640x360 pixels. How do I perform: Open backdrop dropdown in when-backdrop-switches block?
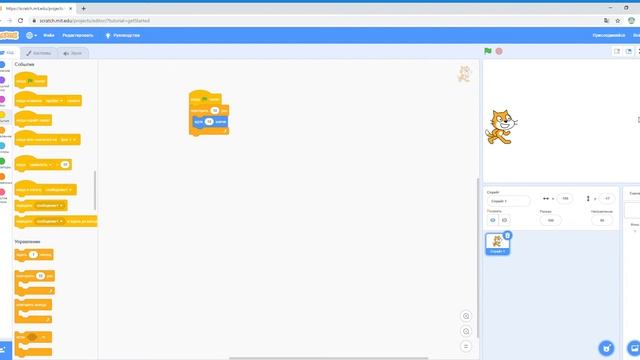click(x=68, y=140)
